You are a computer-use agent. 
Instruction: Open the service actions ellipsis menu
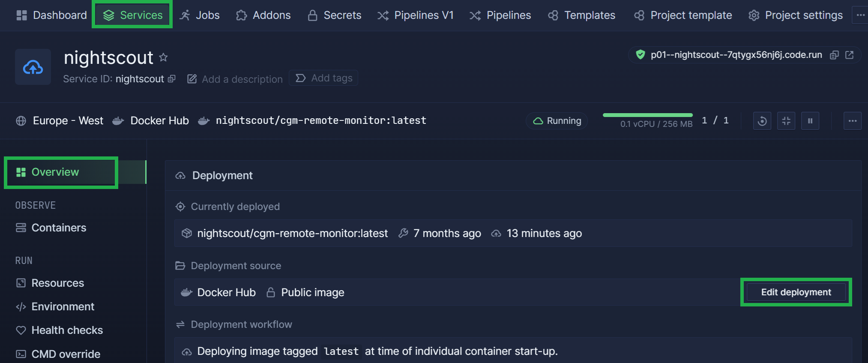click(x=853, y=121)
